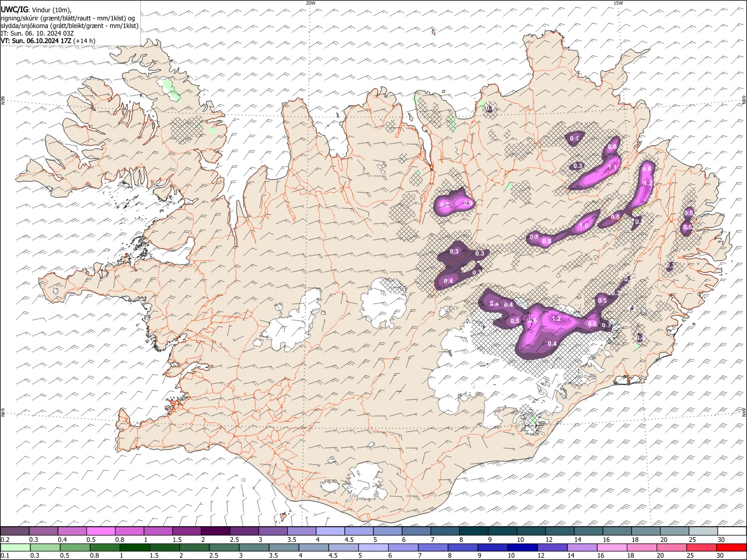Click the 'UWC/IG: Vindur (10m)' title text

36,10
